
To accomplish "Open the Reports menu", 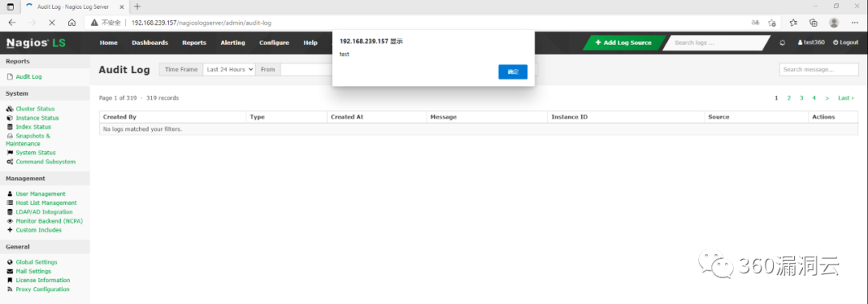I will (194, 43).
